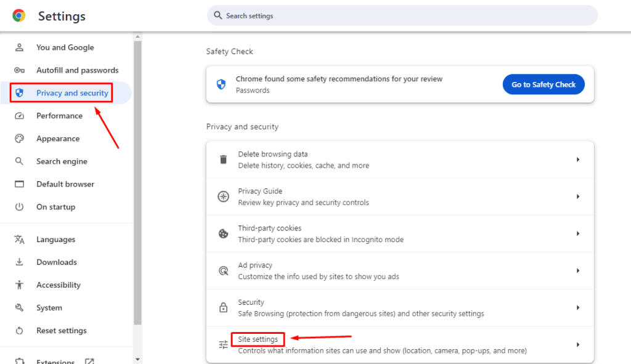631x364 pixels.
Task: Click the magnifier icon in search bar
Action: [218, 15]
